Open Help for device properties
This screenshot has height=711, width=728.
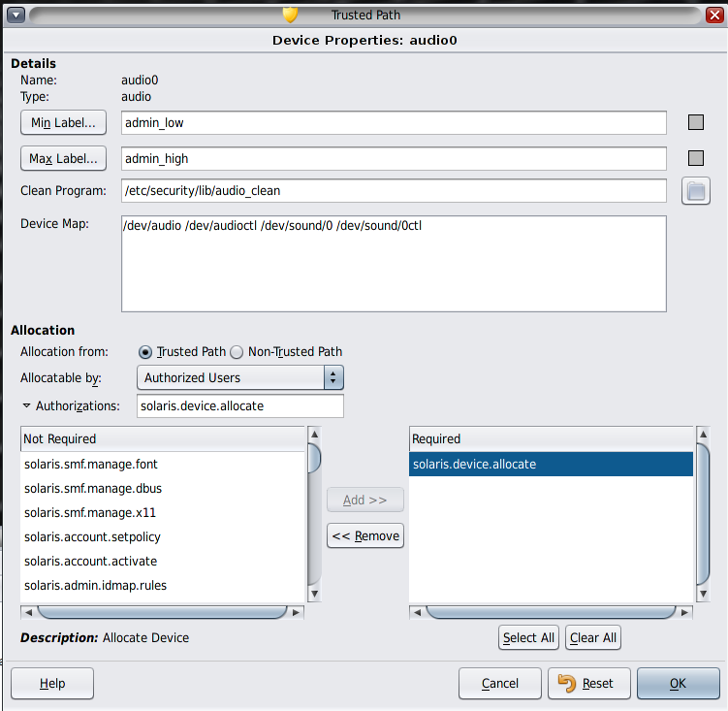52,683
